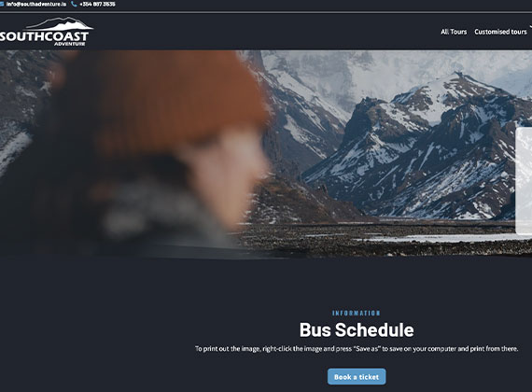Click the blue phone handset icon
The height and width of the screenshot is (392, 532).
pos(74,4)
